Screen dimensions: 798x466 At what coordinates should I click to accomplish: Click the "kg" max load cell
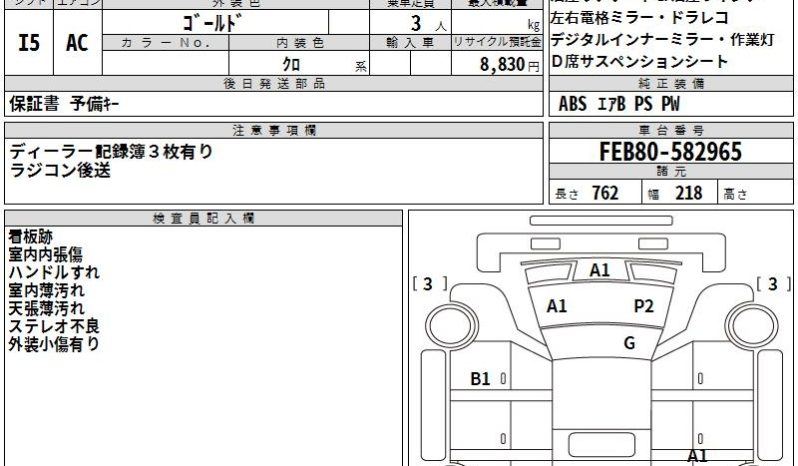tap(497, 23)
